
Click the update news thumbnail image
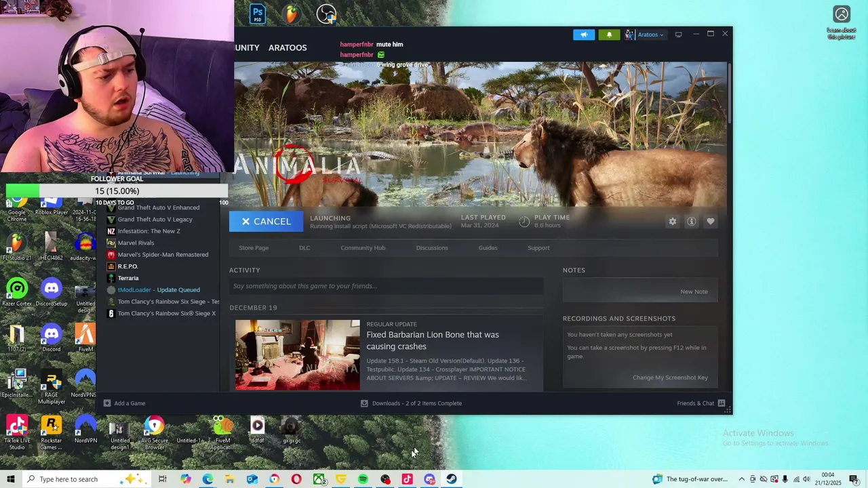pyautogui.click(x=298, y=354)
